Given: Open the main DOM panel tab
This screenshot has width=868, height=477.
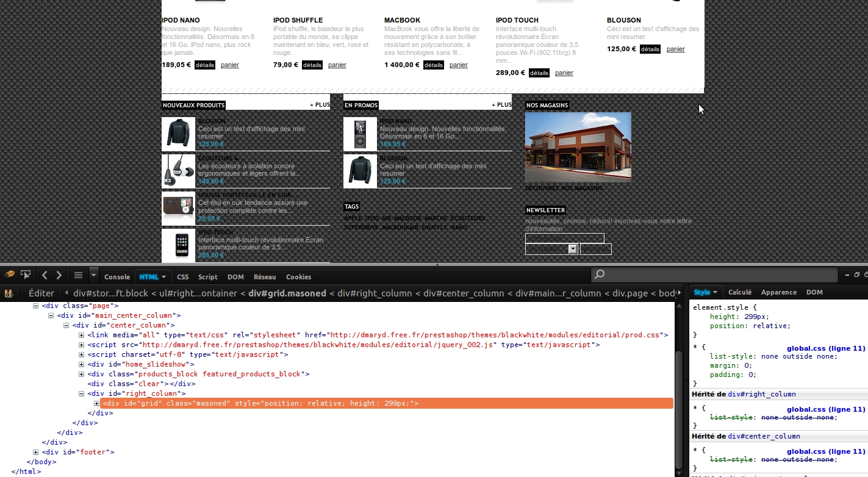Looking at the screenshot, I should pyautogui.click(x=235, y=277).
